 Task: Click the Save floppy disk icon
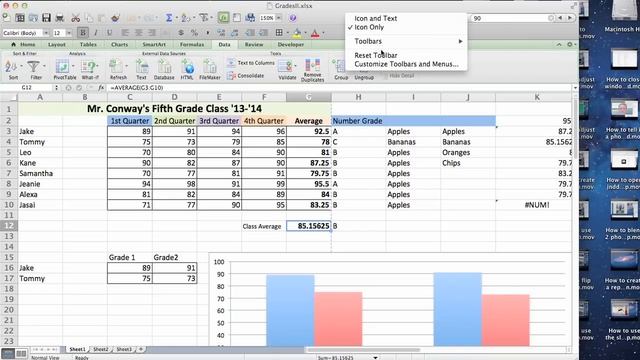(x=47, y=18)
